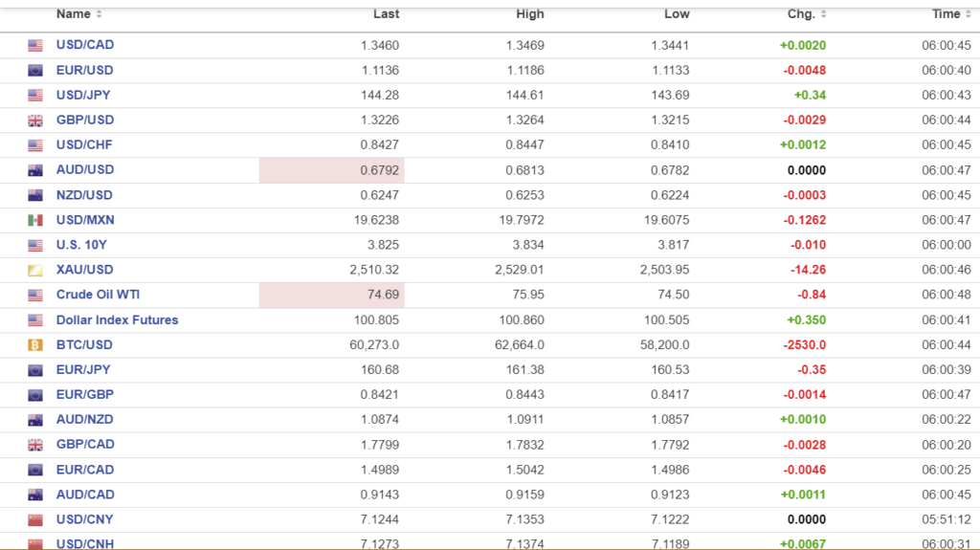Click the highlighted AUD/USD last price cell
The width and height of the screenshot is (980, 550).
click(331, 170)
